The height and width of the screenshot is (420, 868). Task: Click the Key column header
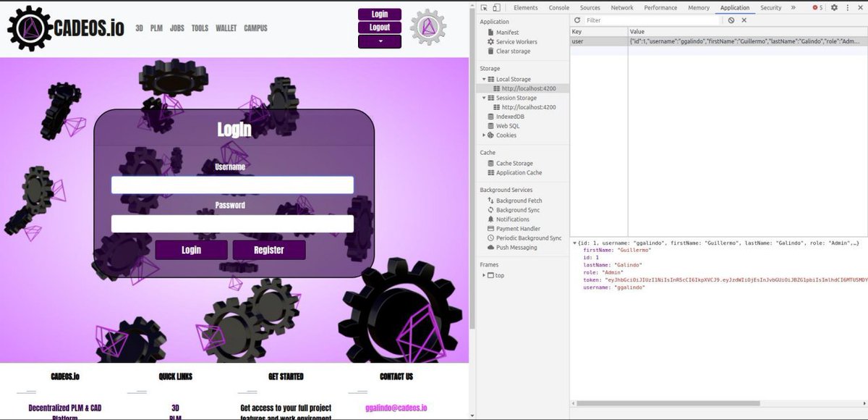pos(599,32)
